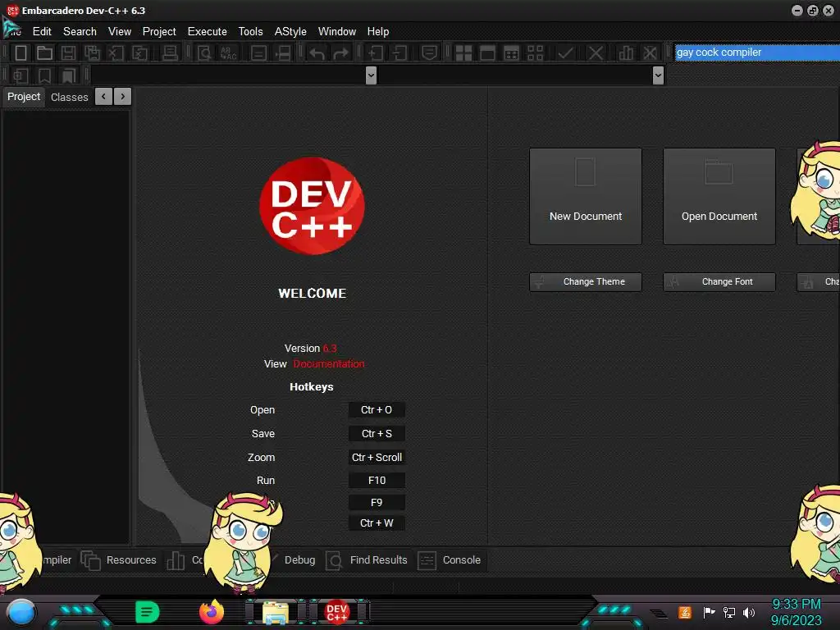This screenshot has height=630, width=840.
Task: Switch to the Find Results tab
Action: 367,559
